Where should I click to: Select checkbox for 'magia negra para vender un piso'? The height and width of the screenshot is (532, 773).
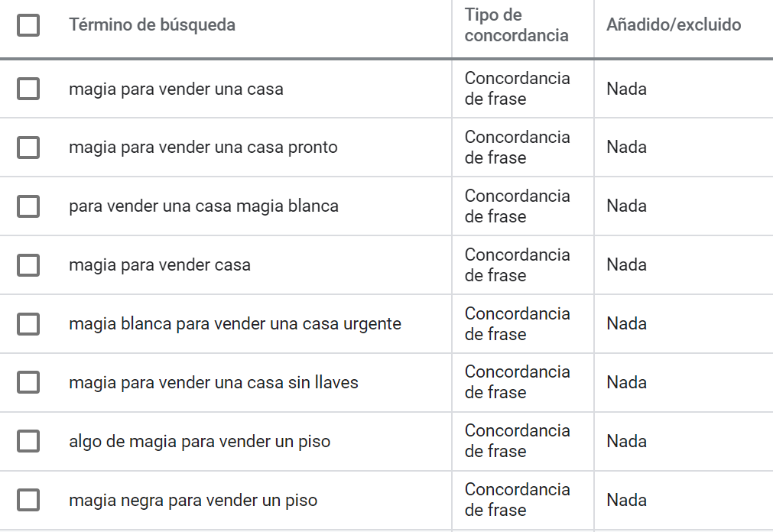pyautogui.click(x=28, y=500)
